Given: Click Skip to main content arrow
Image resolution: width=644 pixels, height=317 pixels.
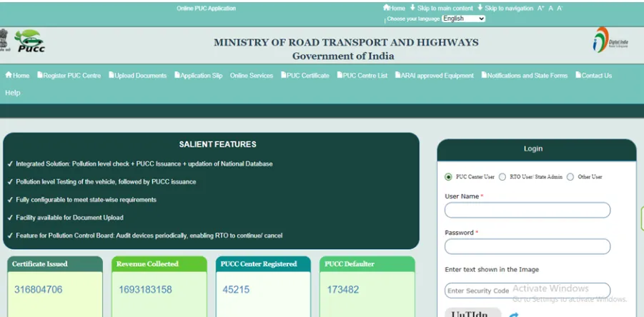Looking at the screenshot, I should (x=411, y=8).
